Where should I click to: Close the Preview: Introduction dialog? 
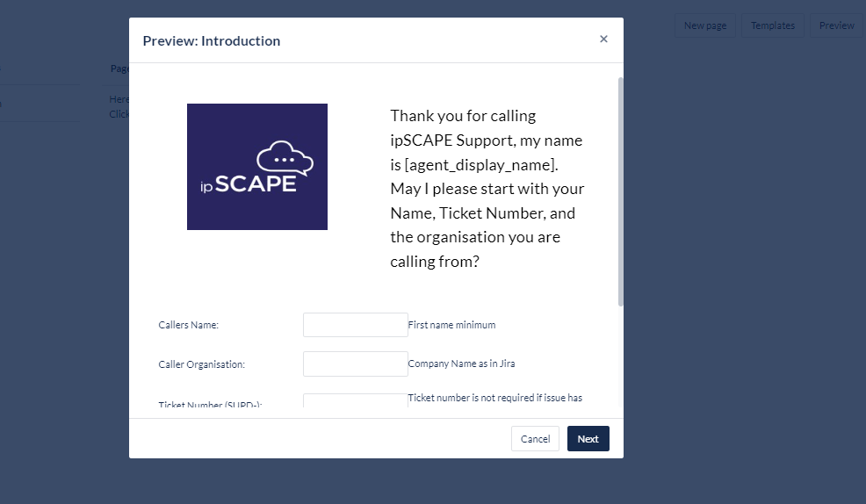pyautogui.click(x=603, y=40)
